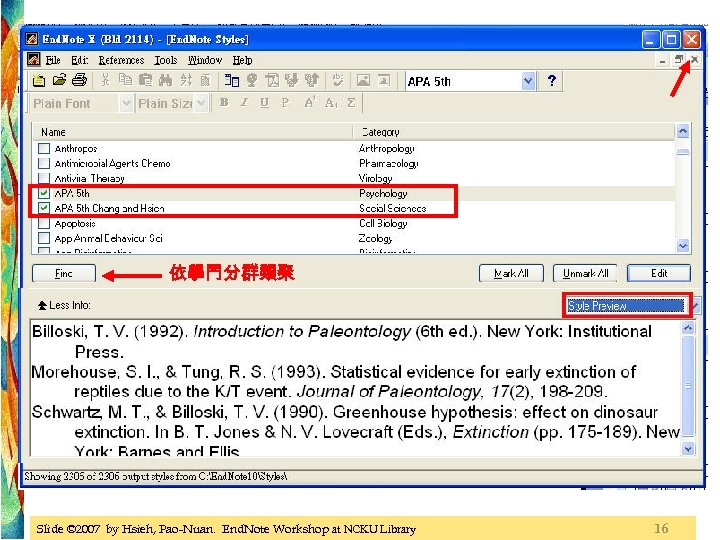Click the Find button
The image size is (720, 540).
64,274
